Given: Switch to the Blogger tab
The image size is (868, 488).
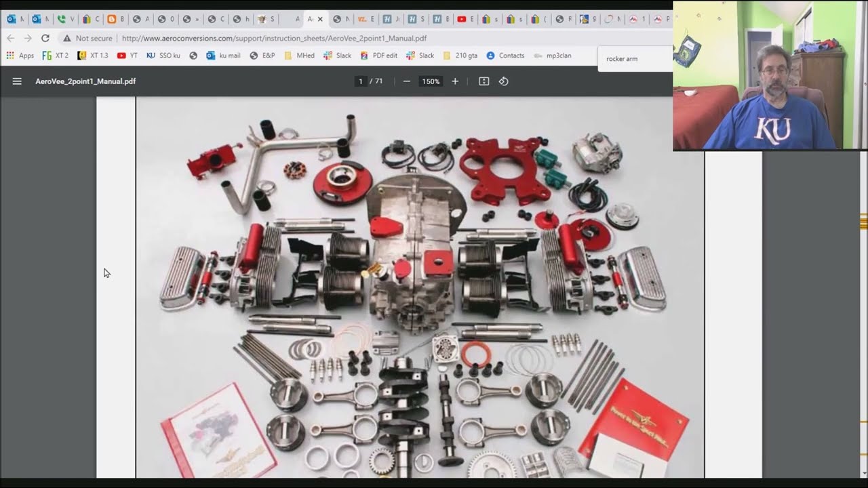Looking at the screenshot, I should (x=115, y=19).
